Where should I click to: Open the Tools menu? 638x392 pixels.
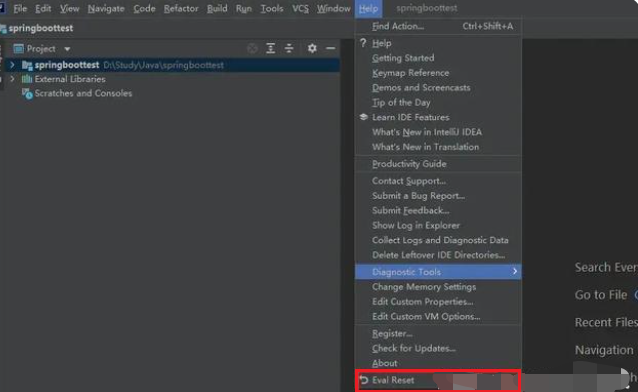point(271,9)
